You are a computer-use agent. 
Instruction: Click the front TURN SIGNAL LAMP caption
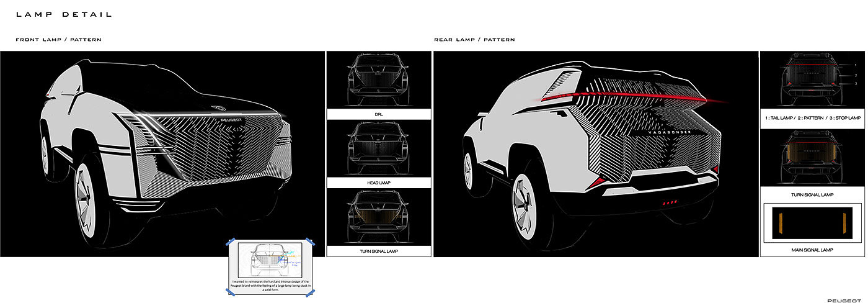point(378,251)
